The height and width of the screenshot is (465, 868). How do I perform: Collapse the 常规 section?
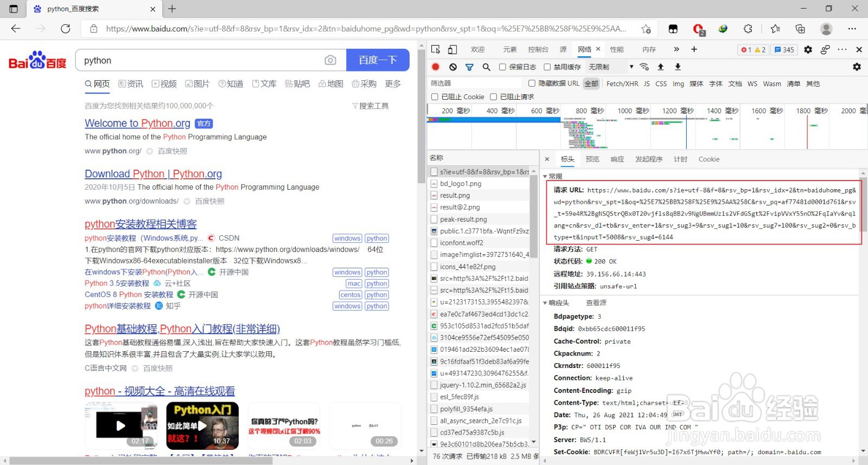click(x=553, y=176)
